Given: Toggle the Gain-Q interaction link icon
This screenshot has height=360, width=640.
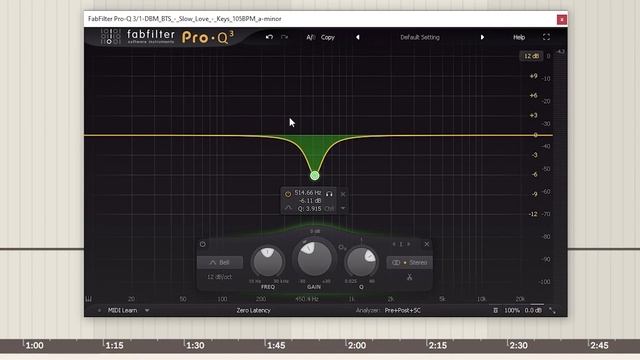Looking at the screenshot, I should tap(342, 247).
